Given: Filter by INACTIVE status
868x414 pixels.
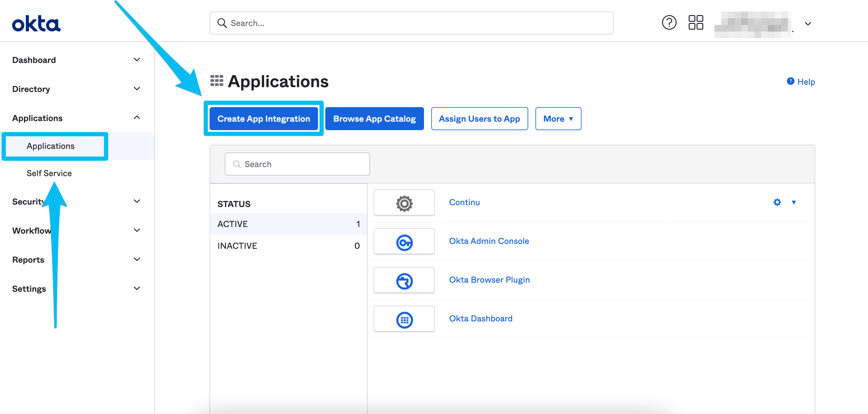Looking at the screenshot, I should [288, 246].
